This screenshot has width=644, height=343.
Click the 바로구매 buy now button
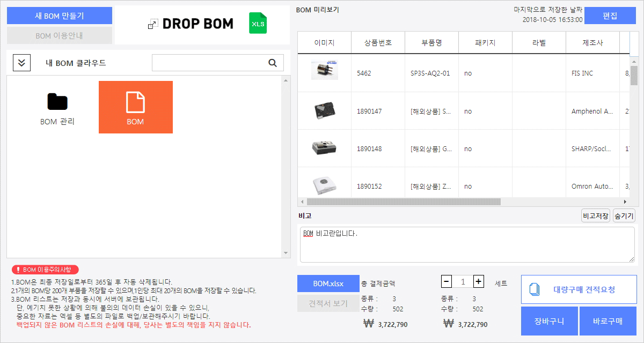pos(608,321)
